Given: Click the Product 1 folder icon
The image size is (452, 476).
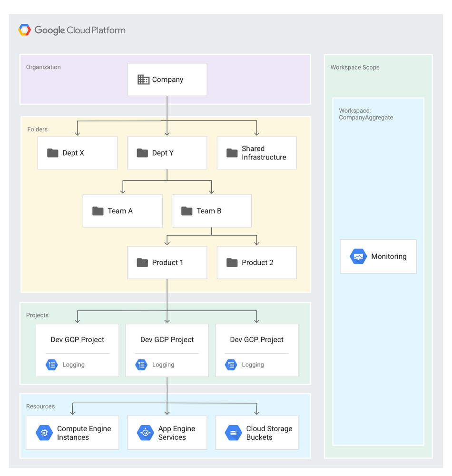Looking at the screenshot, I should [142, 263].
